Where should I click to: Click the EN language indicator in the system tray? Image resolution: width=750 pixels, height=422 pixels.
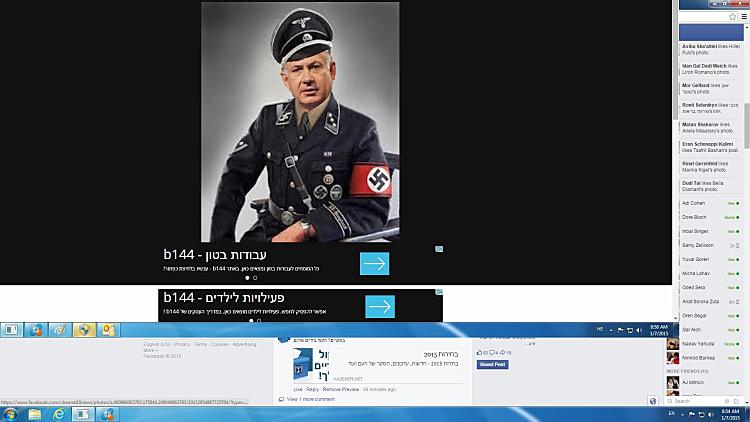coord(671,411)
